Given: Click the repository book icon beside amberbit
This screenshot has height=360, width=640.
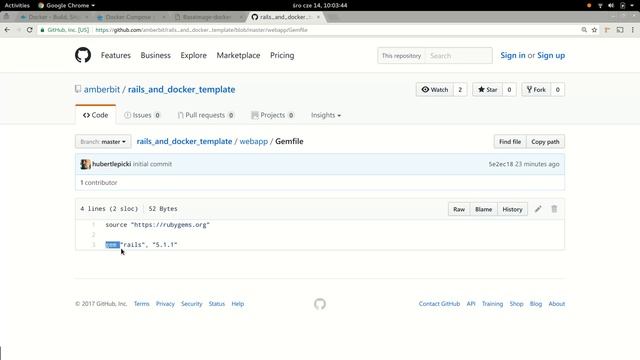Looking at the screenshot, I should pyautogui.click(x=78, y=89).
